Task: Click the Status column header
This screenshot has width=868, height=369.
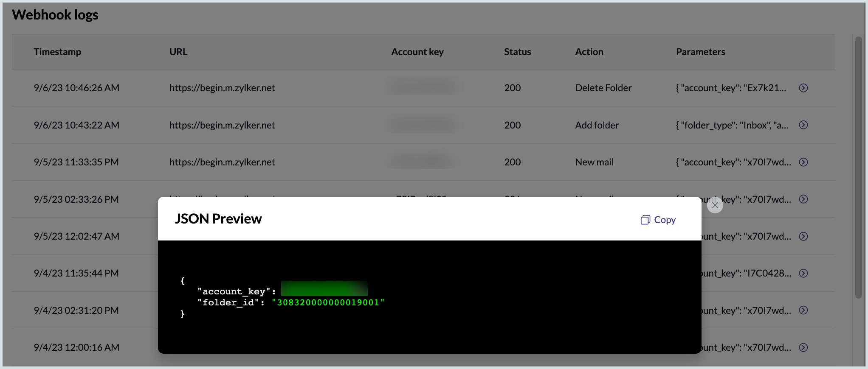Action: click(518, 52)
